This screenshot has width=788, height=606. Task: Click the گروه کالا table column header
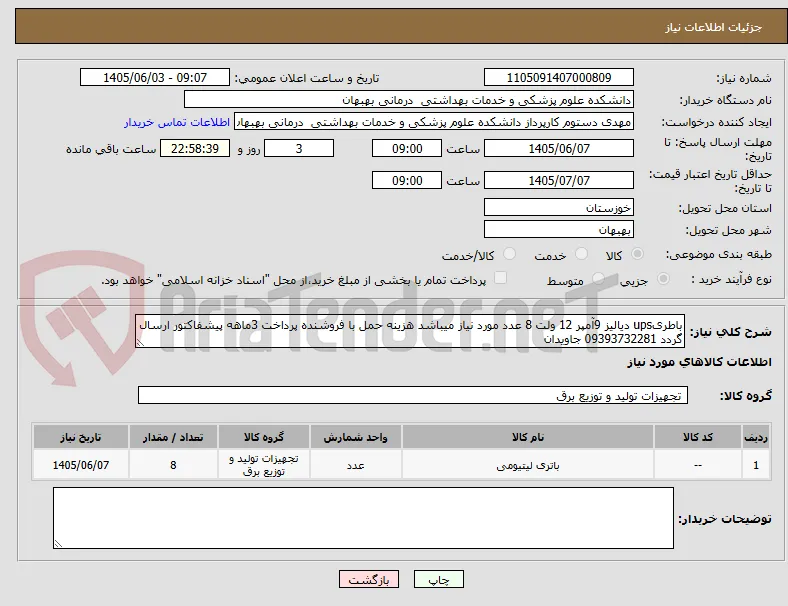[x=264, y=437]
